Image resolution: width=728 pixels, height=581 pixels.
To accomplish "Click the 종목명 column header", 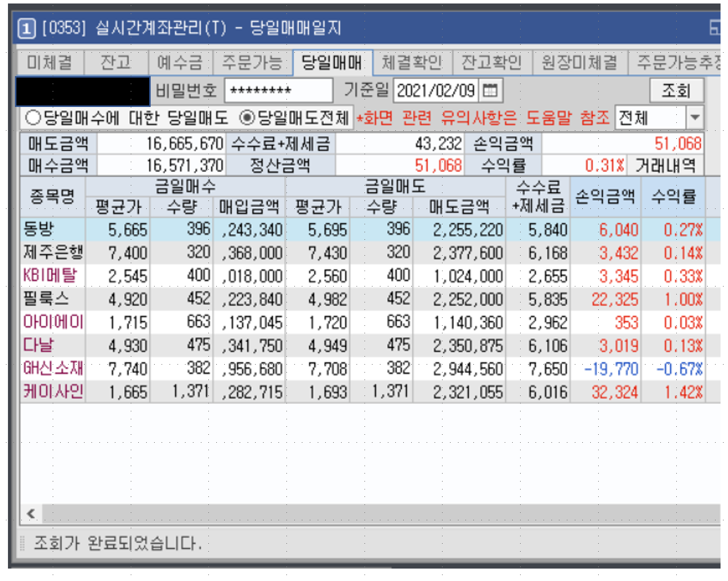I will coord(53,196).
